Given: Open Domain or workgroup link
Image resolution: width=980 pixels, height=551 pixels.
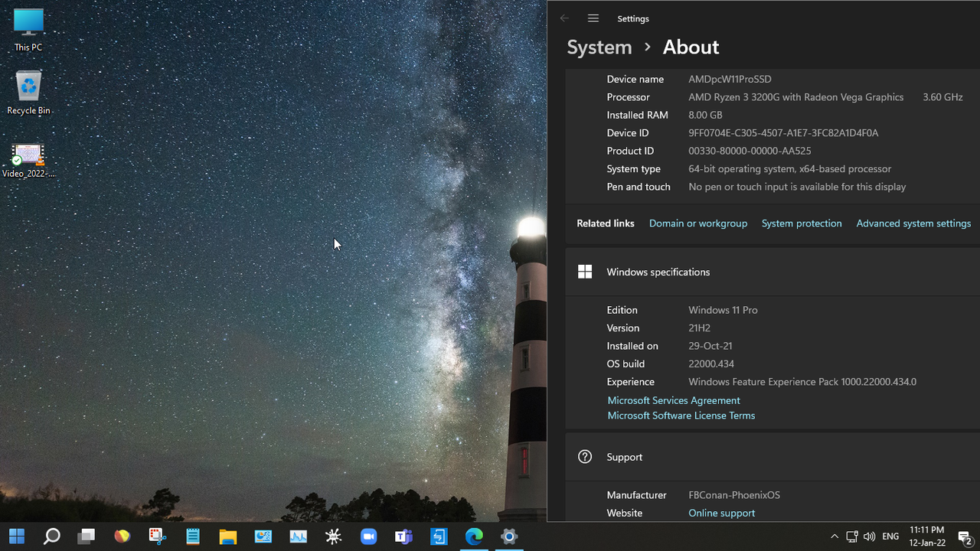Looking at the screenshot, I should coord(698,223).
